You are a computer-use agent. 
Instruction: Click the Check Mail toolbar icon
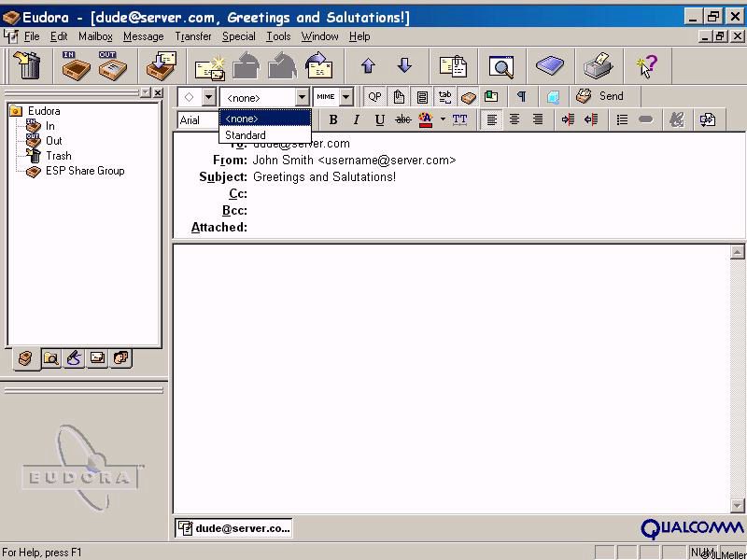point(162,65)
